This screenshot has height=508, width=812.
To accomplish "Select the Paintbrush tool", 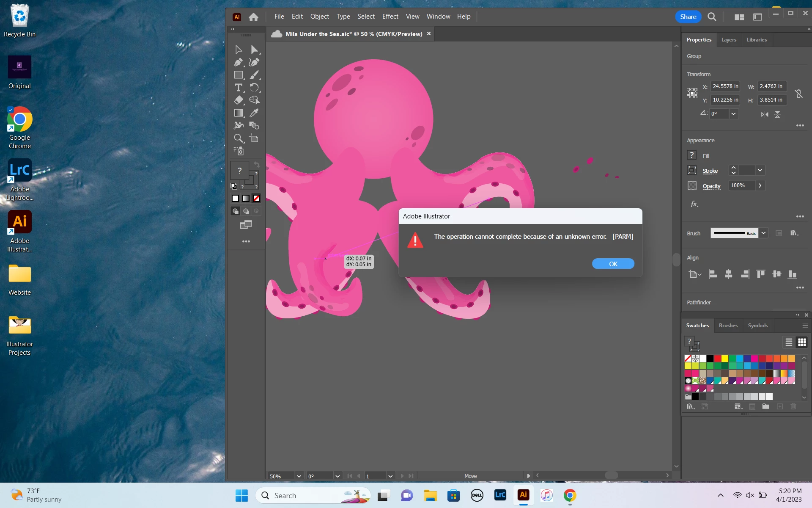I will 254,75.
